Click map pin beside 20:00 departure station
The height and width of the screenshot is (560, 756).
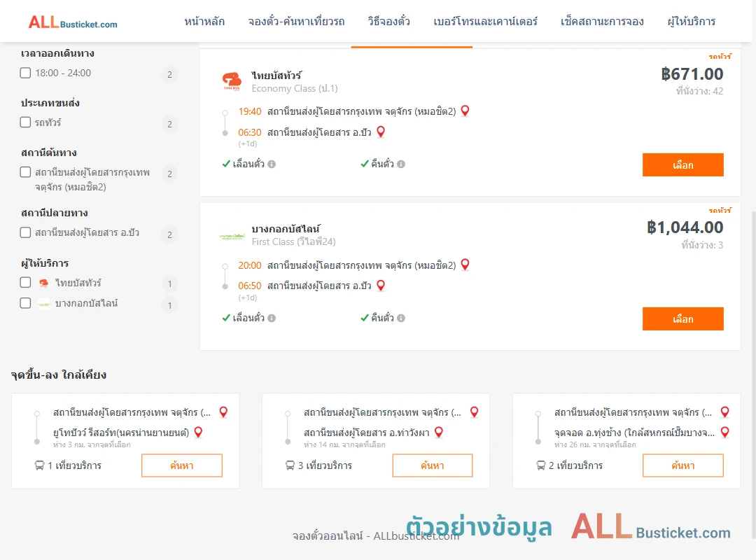[x=465, y=265]
